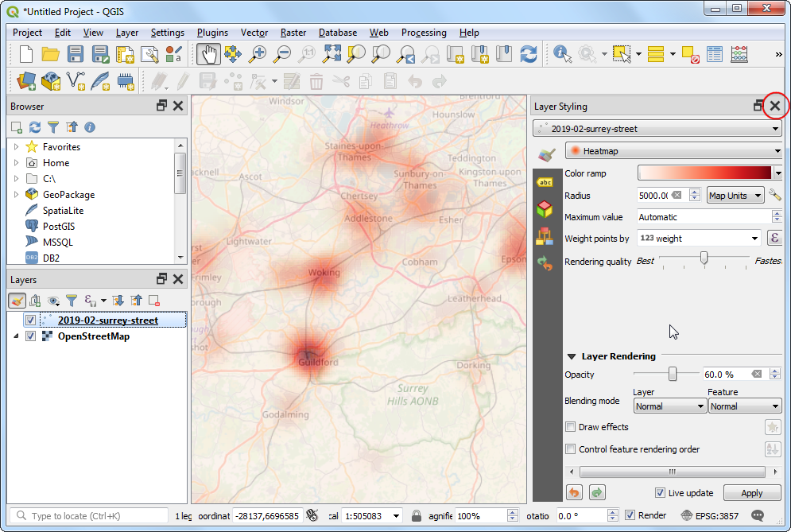The width and height of the screenshot is (791, 532).
Task: Click the Apply button
Action: click(x=751, y=493)
